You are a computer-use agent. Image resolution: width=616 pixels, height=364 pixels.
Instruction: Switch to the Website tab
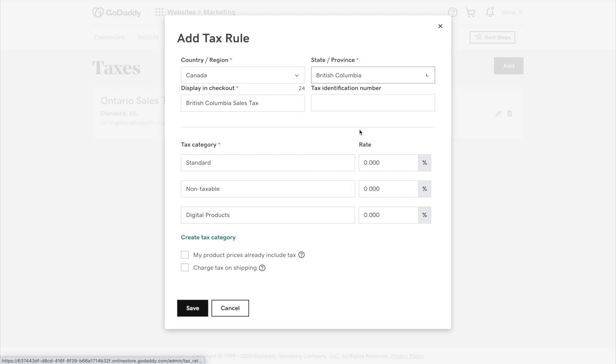148,37
